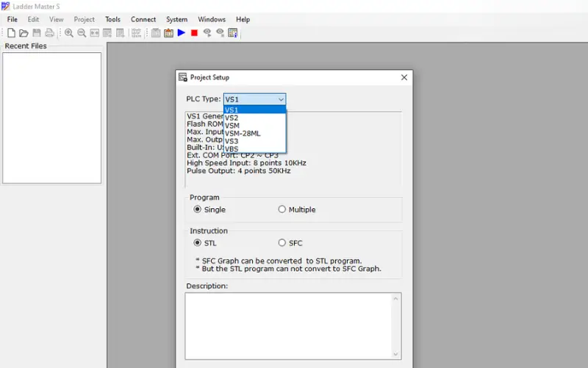Close the Project Setup dialog

(404, 77)
